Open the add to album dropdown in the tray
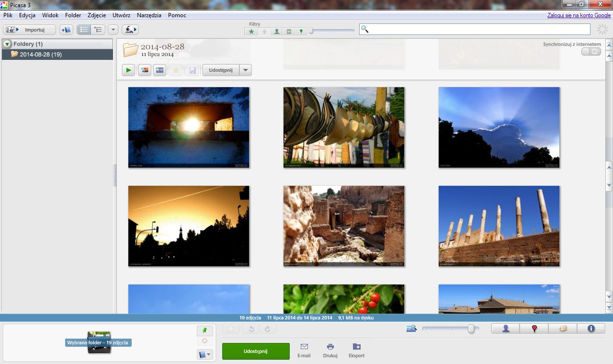The width and height of the screenshot is (613, 364). [204, 355]
